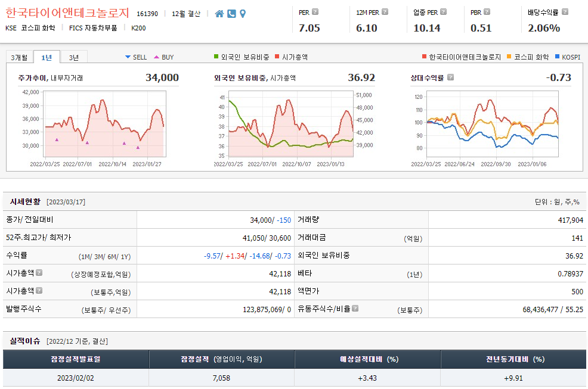Screen dimensions: 588x389
Task: Click red 시가총액 legend swatch
Action: (x=277, y=57)
